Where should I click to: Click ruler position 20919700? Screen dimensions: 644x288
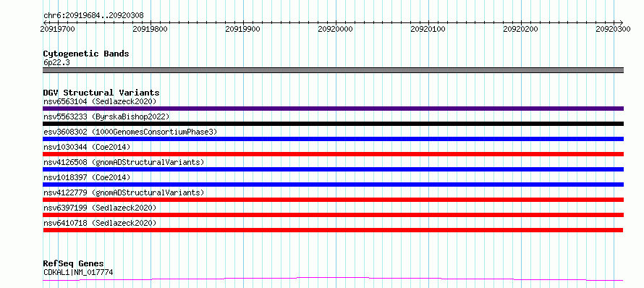[58, 29]
